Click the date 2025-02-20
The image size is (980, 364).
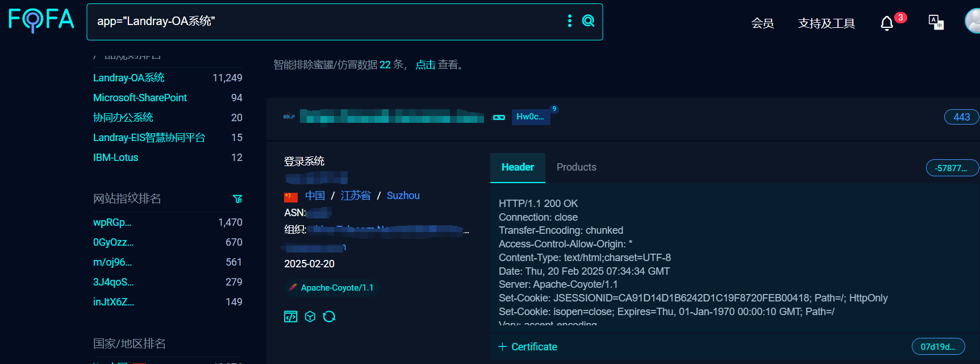[x=310, y=264]
